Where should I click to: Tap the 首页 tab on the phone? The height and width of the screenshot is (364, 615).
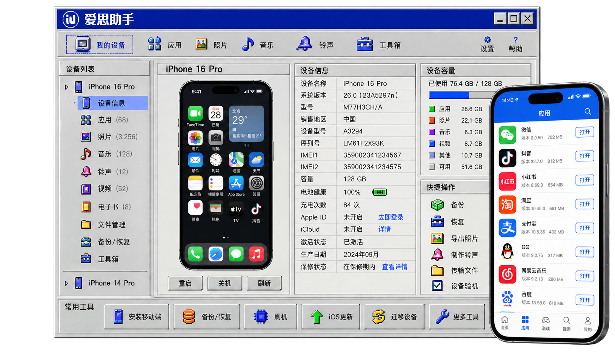pos(504,323)
